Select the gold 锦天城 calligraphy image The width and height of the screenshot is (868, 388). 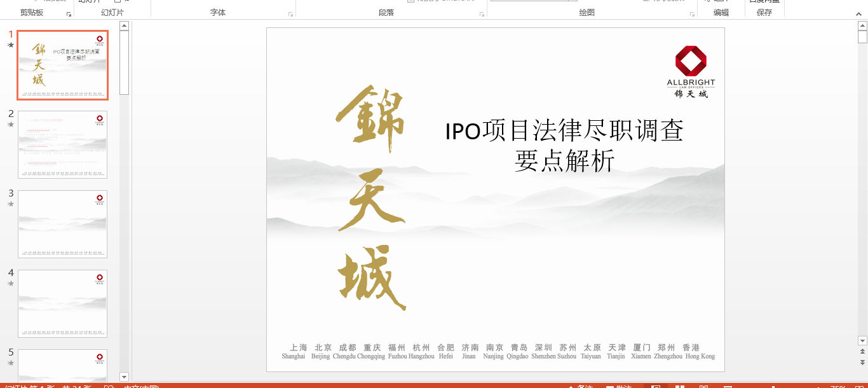(372, 199)
